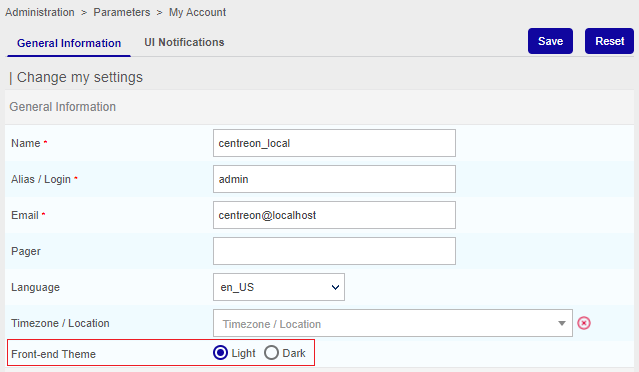This screenshot has height=372, width=639.
Task: Click the Language label
Action: [35, 287]
